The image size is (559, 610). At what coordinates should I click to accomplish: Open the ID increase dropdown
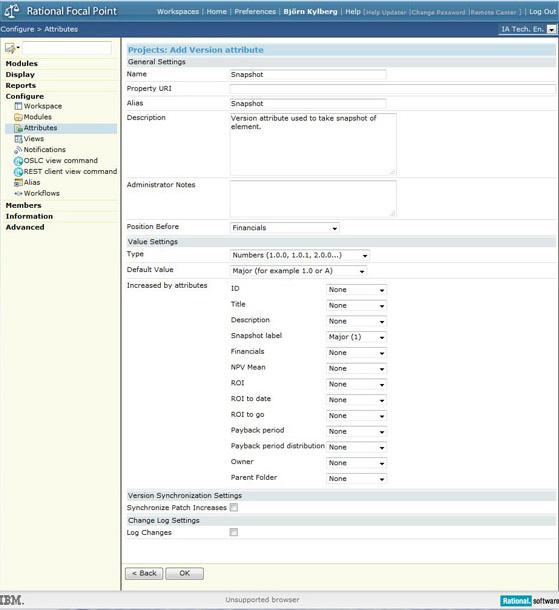click(356, 290)
